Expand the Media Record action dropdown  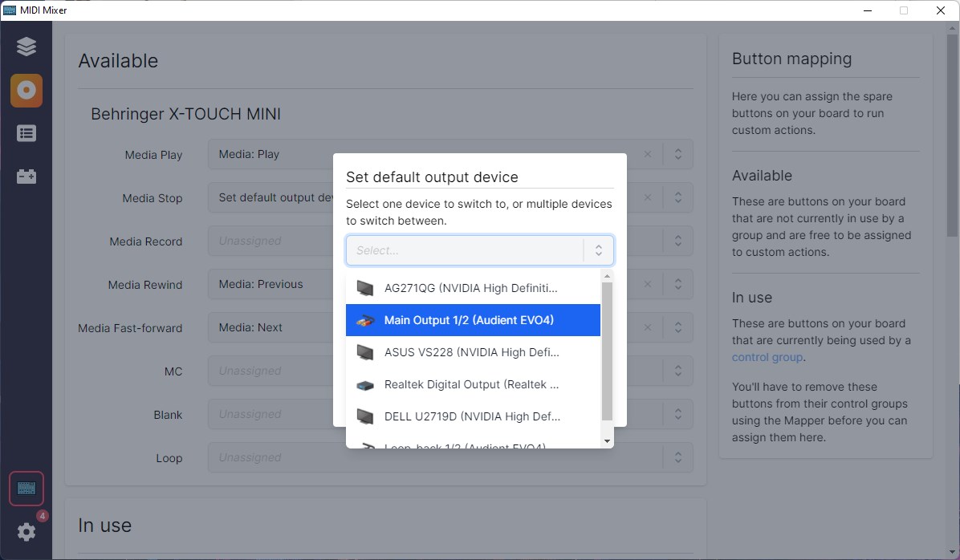pos(678,241)
